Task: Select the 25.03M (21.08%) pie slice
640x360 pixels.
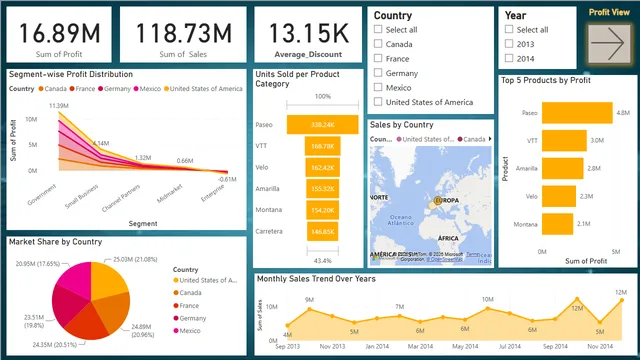Action: [x=106, y=280]
